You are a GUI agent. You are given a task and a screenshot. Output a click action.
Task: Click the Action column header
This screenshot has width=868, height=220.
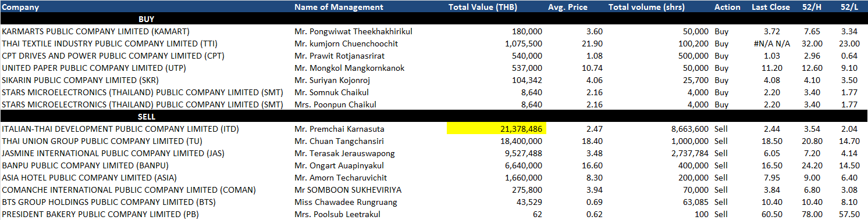tap(727, 7)
